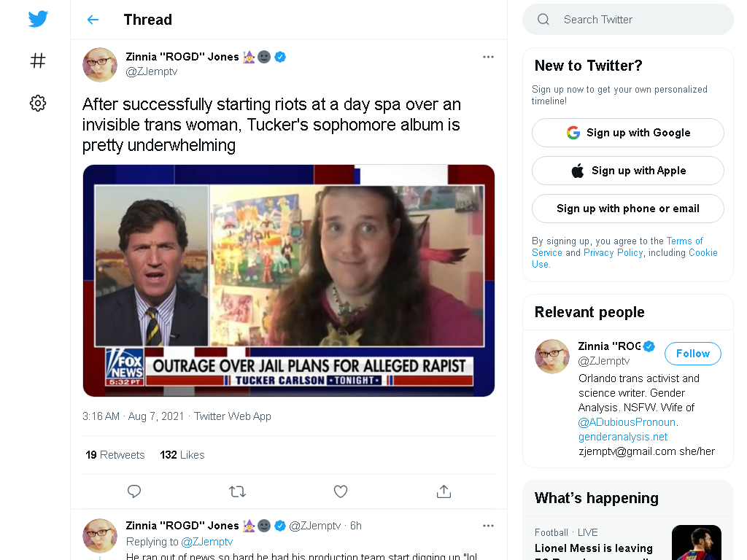Open the Privacy Policy link
This screenshot has height=560, width=747.
click(x=613, y=252)
